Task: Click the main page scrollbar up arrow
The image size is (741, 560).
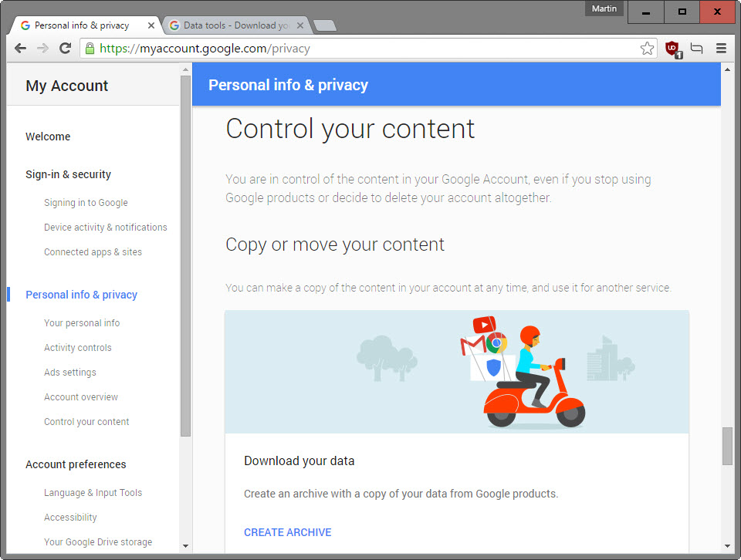Action: tap(727, 69)
